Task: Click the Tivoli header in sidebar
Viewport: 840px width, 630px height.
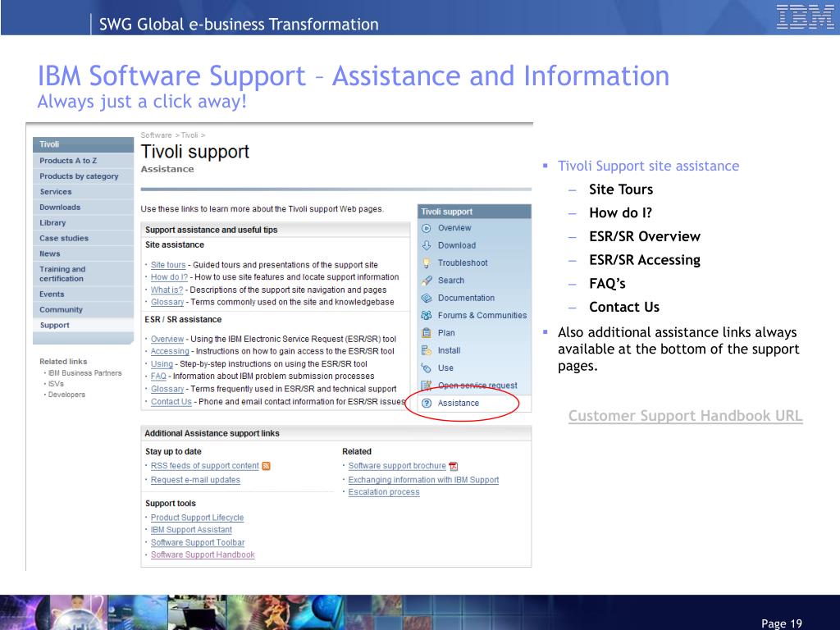Action: point(83,144)
